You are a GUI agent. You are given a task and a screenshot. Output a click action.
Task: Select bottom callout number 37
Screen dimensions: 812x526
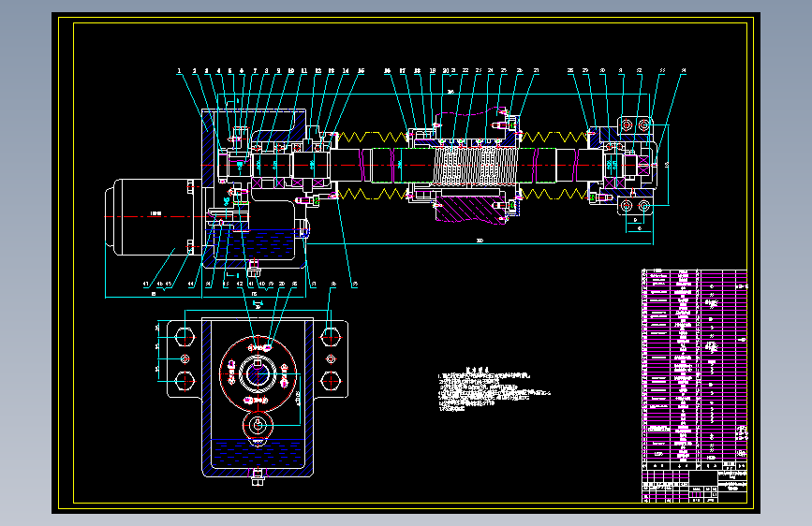(314, 285)
